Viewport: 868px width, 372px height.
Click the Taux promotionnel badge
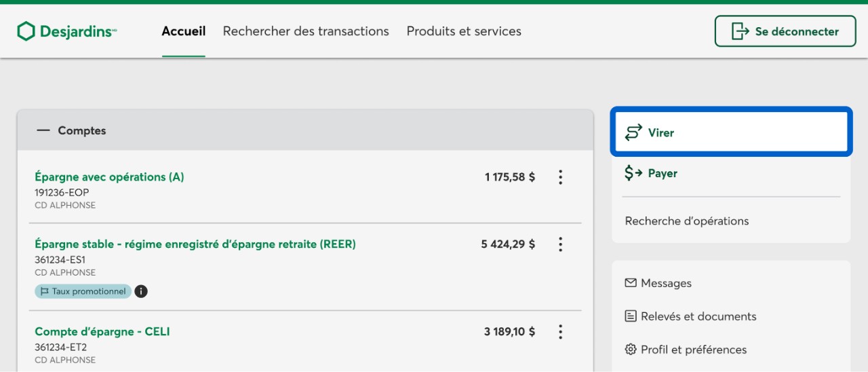83,291
